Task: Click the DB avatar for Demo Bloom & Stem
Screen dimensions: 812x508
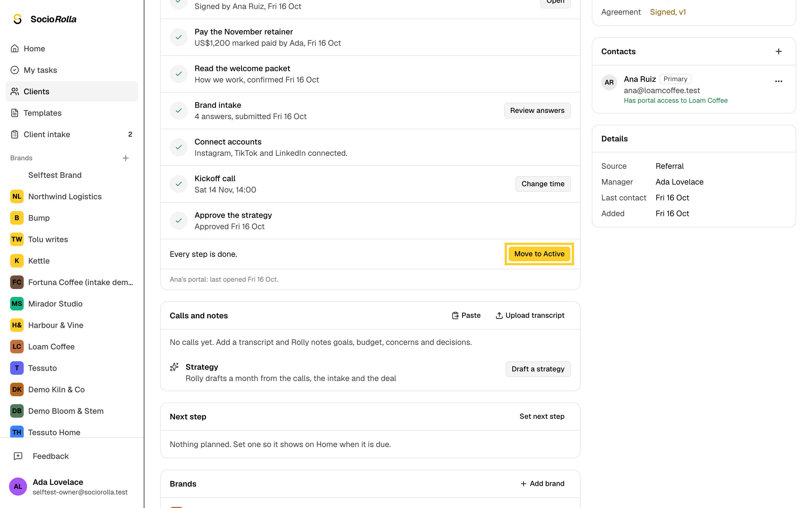Action: click(x=17, y=411)
